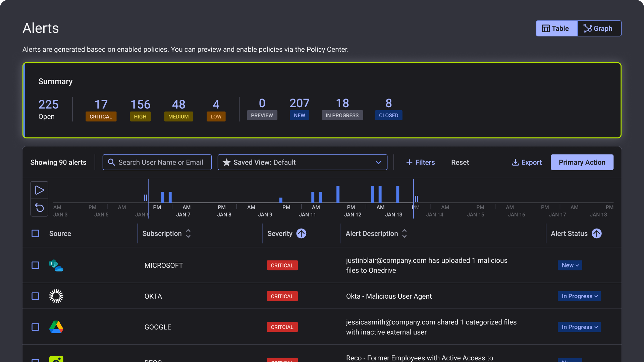Click the timeline play icon
Image resolution: width=644 pixels, height=362 pixels.
pos(40,190)
